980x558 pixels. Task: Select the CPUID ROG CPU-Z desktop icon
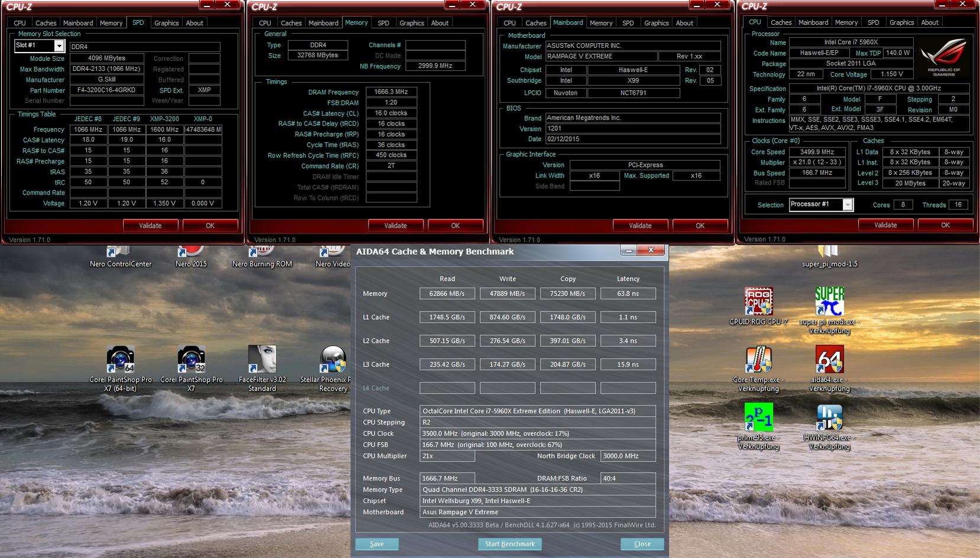758,307
